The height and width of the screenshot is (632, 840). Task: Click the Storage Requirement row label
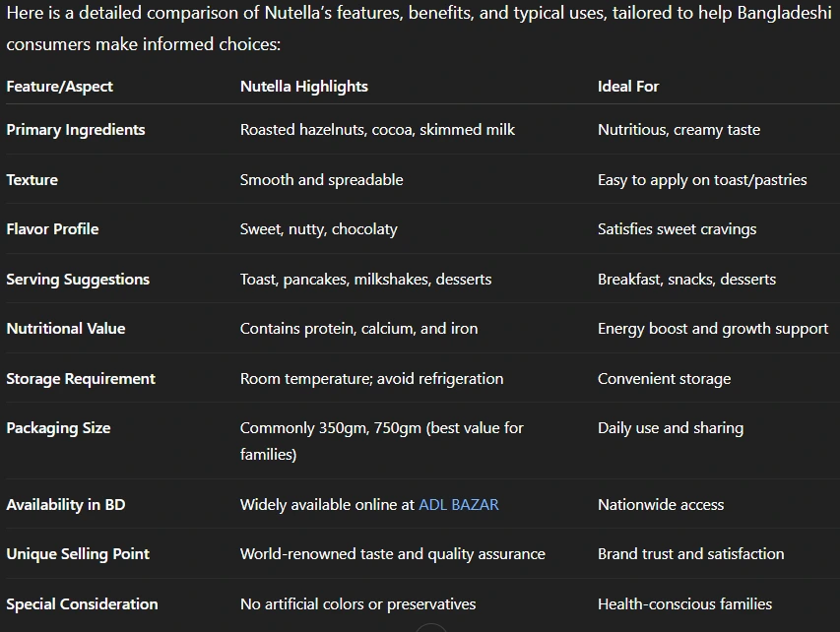pos(81,378)
